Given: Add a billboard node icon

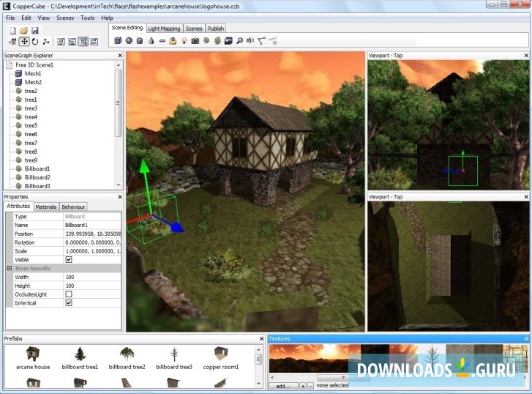Looking at the screenshot, I should [x=206, y=41].
